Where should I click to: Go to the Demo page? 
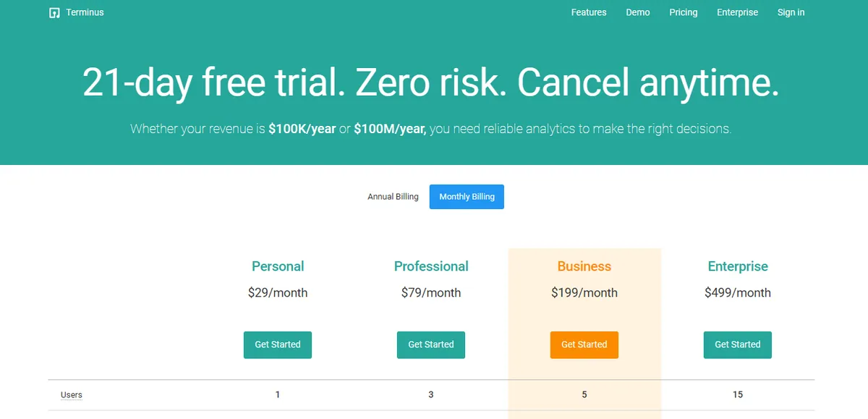tap(638, 12)
